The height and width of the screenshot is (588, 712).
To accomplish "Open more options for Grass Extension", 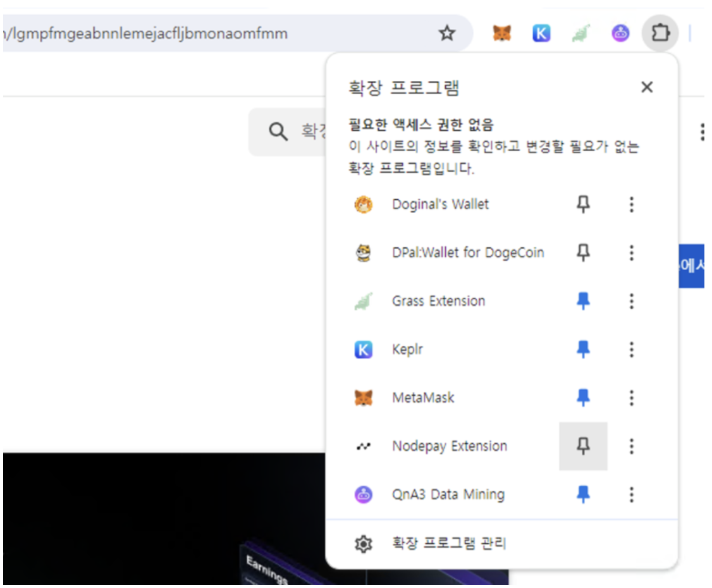I will [x=631, y=301].
